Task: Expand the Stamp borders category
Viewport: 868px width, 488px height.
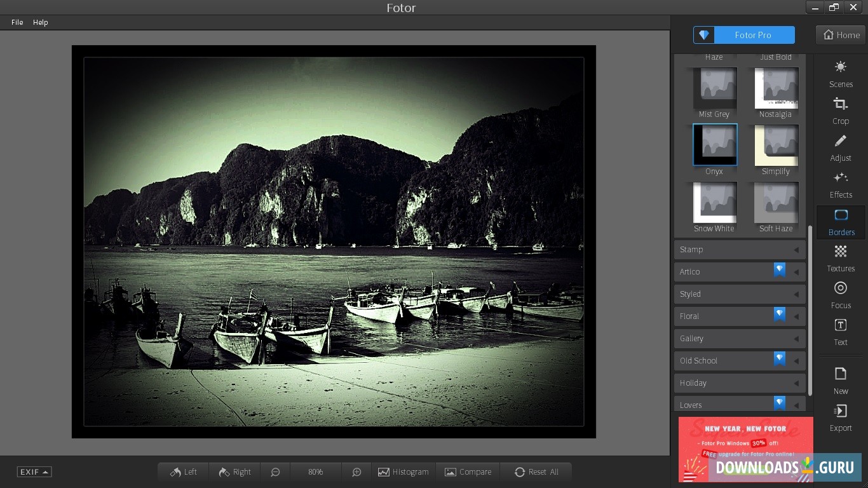Action: click(739, 249)
